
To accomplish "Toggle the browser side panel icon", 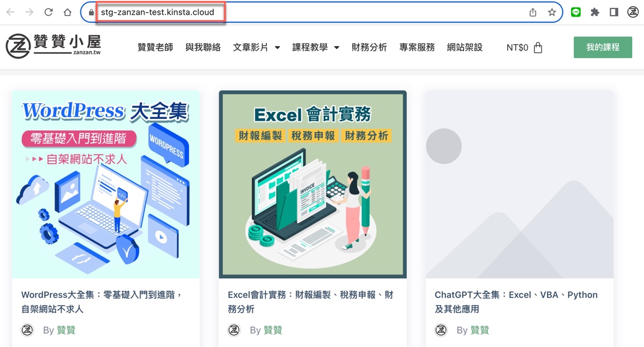I will (614, 12).
